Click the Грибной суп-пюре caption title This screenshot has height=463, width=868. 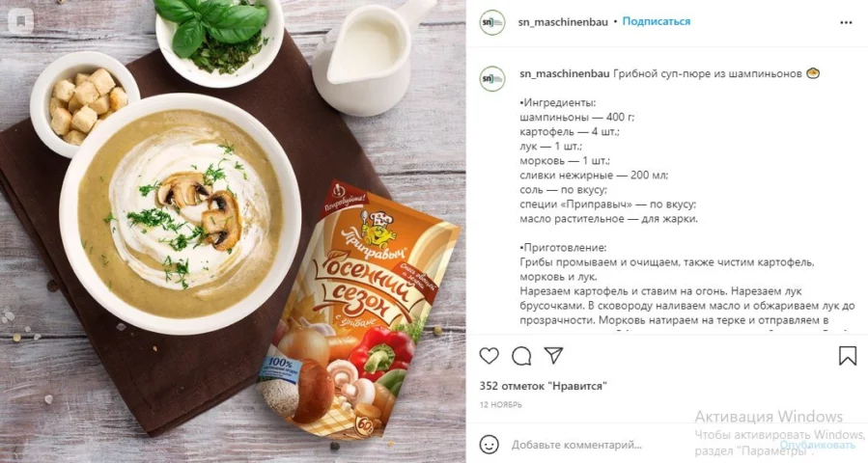pos(708,73)
